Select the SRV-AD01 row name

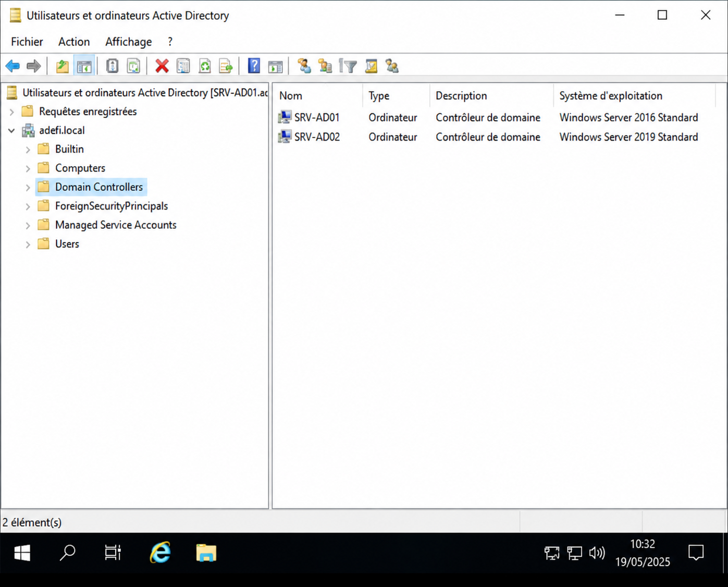(x=317, y=117)
